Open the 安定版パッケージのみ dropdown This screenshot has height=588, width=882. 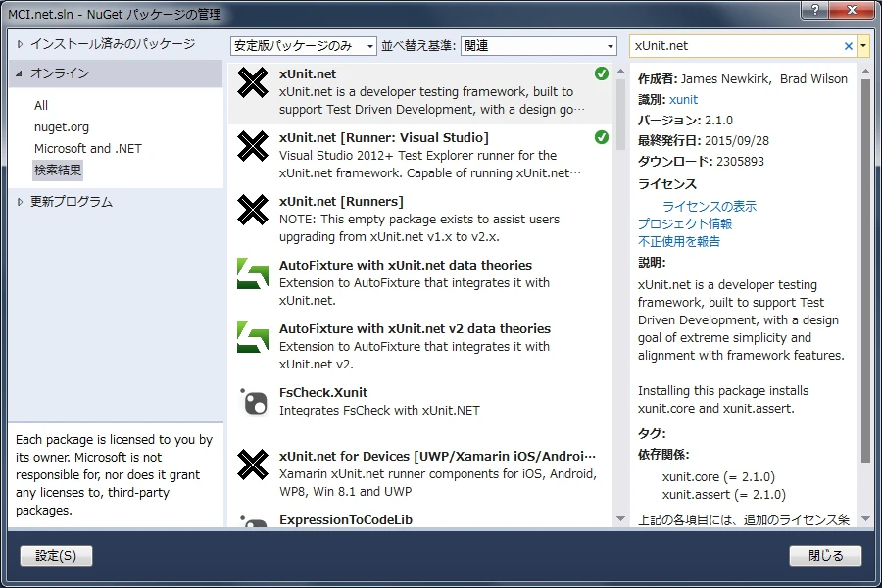303,46
